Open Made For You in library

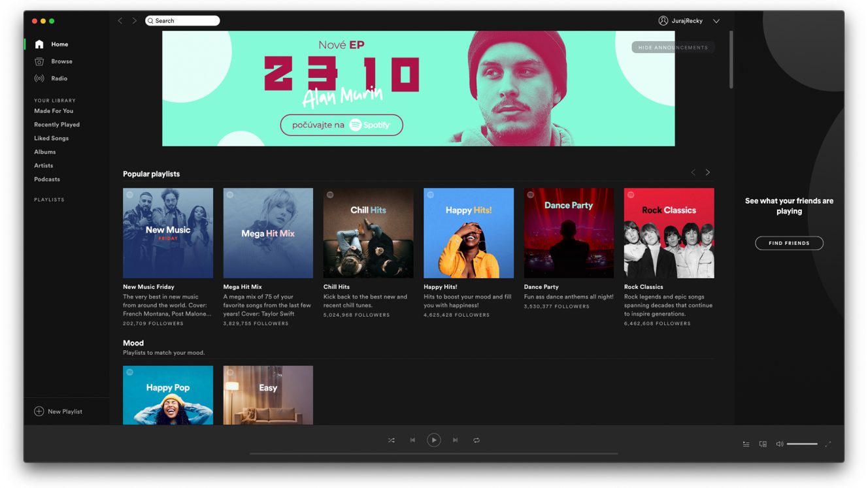coord(54,111)
